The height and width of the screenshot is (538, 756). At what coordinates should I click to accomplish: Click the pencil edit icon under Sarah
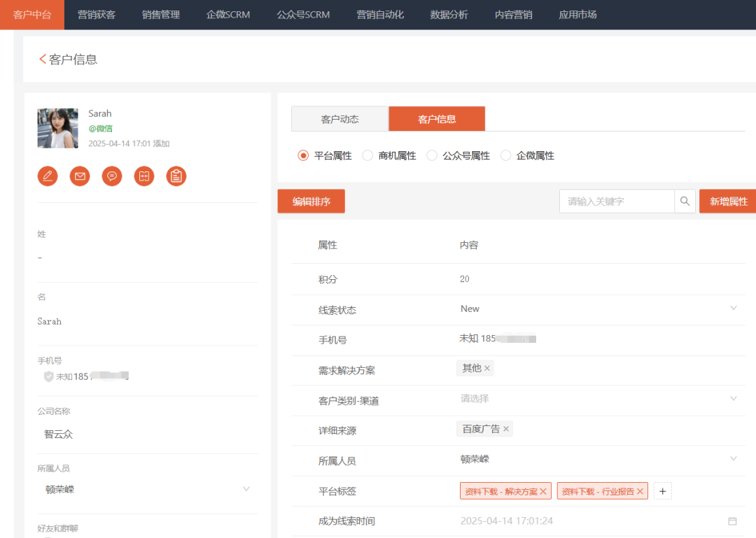click(x=48, y=176)
